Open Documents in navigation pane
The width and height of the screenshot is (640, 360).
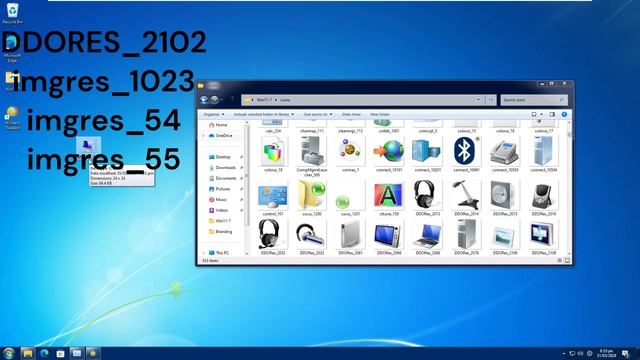coord(222,178)
